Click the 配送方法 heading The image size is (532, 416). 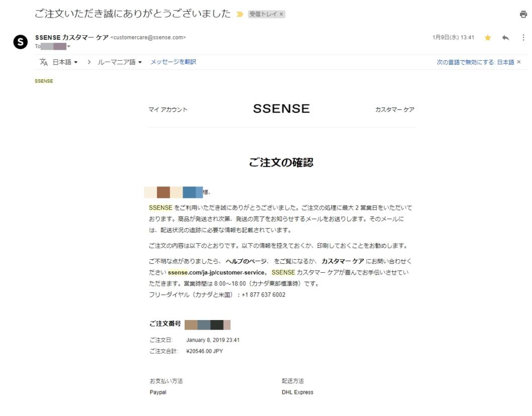(293, 381)
